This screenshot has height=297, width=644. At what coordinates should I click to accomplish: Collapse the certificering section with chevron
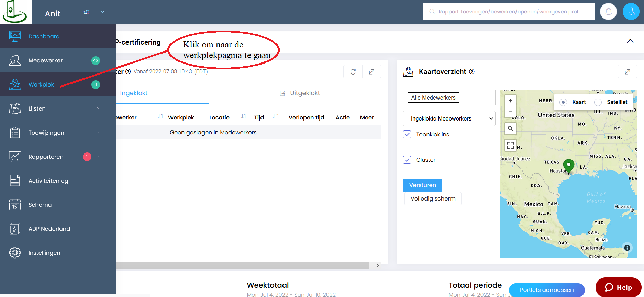630,41
